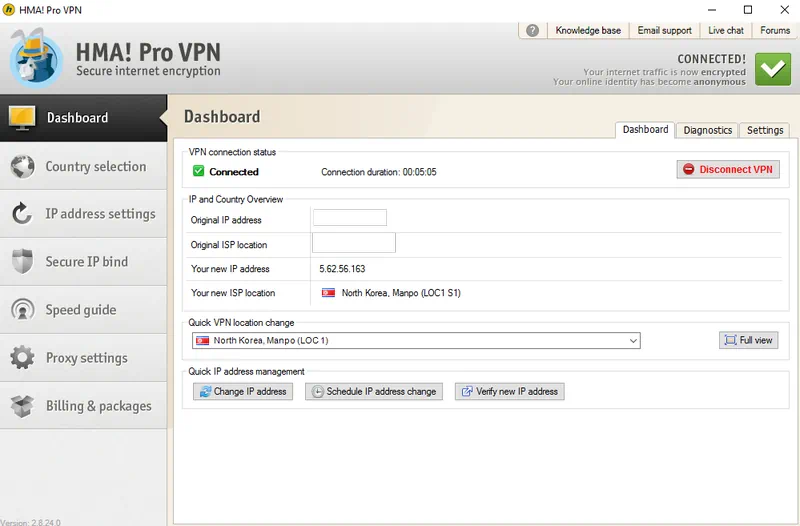Viewport: 800px width, 526px height.
Task: Disconnect the VPN
Action: pyautogui.click(x=728, y=169)
